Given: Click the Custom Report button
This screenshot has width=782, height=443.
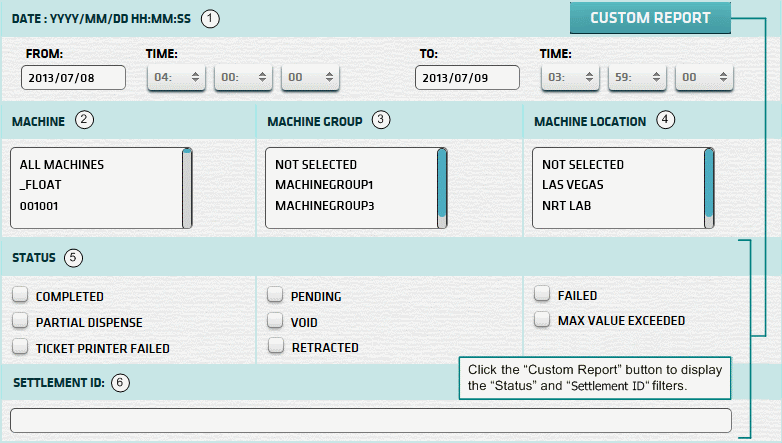Looking at the screenshot, I should click(650, 18).
